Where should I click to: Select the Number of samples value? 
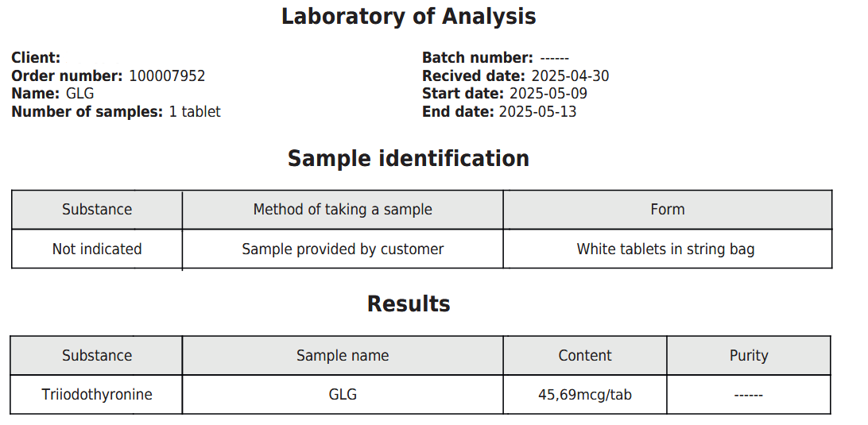(194, 112)
